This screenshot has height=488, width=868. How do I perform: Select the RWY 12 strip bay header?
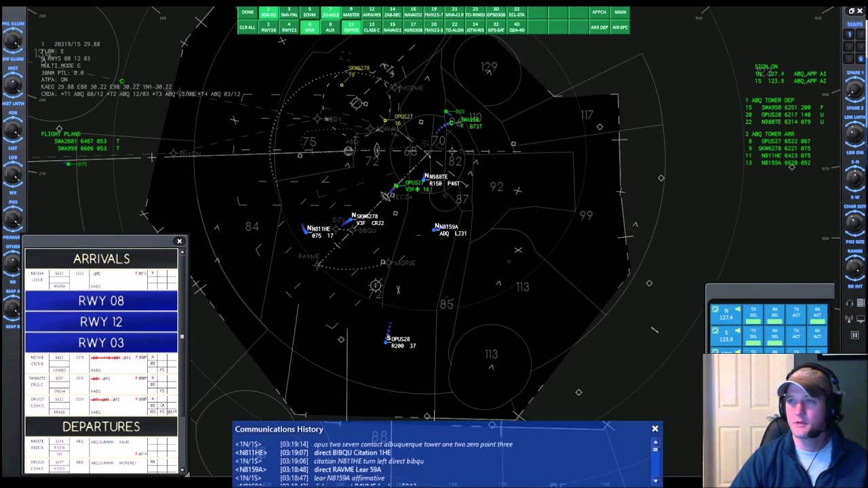coord(101,321)
